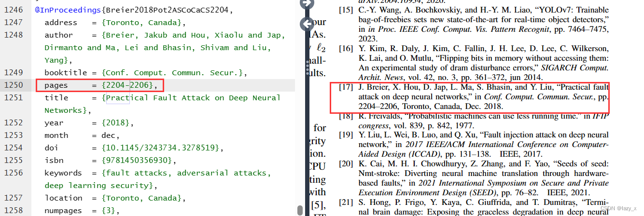Screen dimensions: 644x216
Task: Click the left-pointing arrow on the pane divider
Action: (x=307, y=24)
